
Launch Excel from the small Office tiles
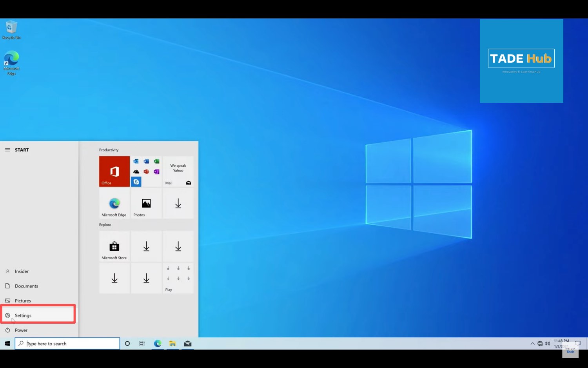point(156,161)
